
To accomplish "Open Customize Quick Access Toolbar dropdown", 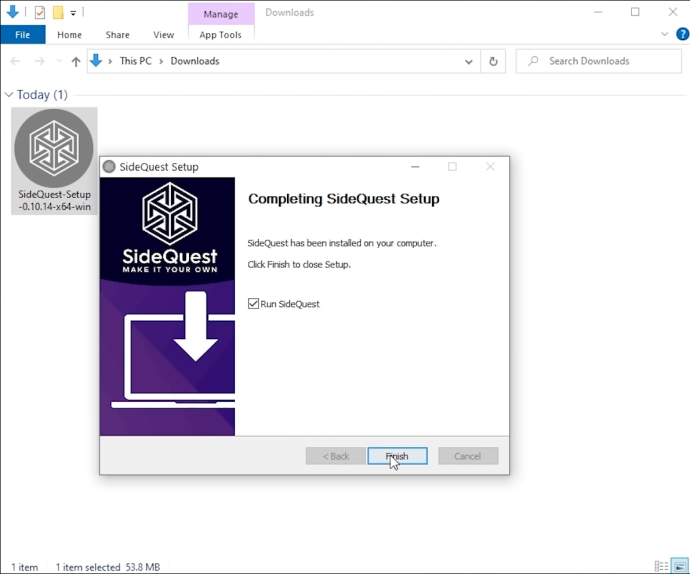I will coord(73,13).
